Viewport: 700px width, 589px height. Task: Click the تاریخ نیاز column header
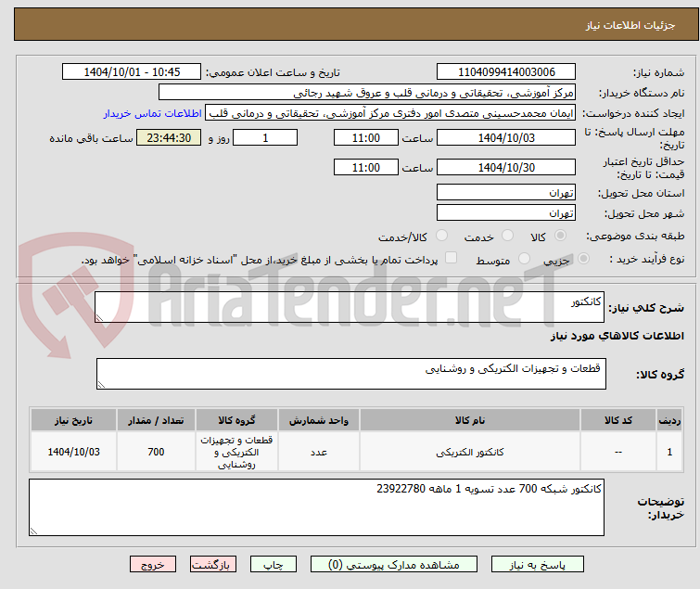[x=73, y=420]
